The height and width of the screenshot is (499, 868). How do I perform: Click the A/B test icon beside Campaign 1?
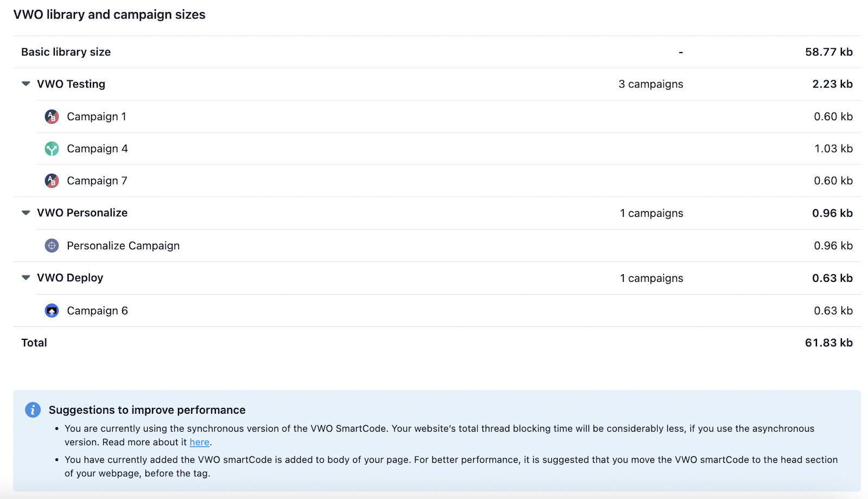click(52, 117)
